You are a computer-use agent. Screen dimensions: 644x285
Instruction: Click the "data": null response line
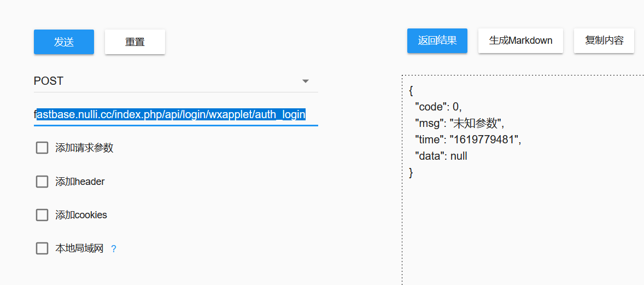(441, 156)
